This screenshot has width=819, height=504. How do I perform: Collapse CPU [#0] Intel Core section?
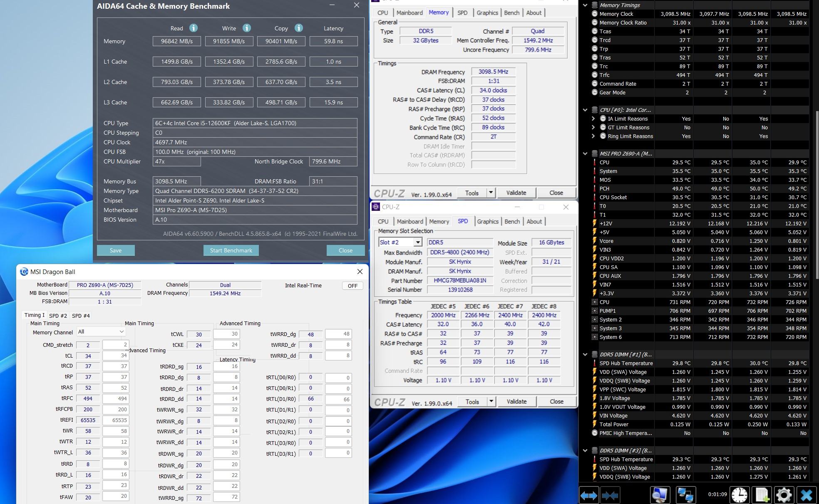click(x=585, y=110)
